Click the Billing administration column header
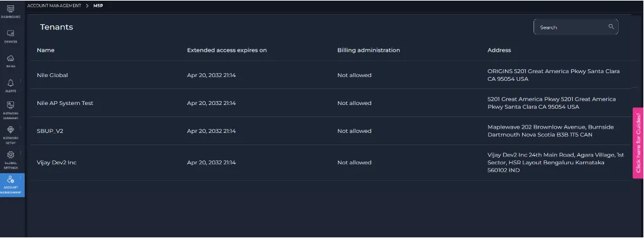This screenshot has width=644, height=238. tap(368, 50)
